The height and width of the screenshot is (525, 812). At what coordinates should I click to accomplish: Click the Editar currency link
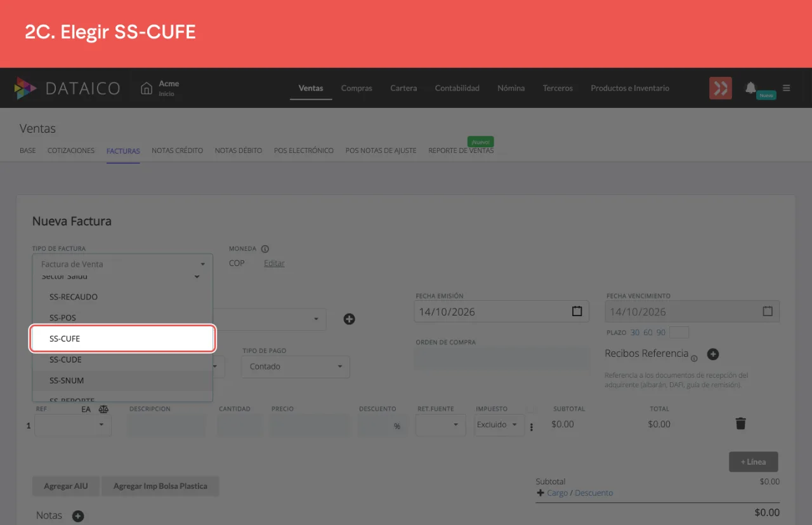click(274, 263)
